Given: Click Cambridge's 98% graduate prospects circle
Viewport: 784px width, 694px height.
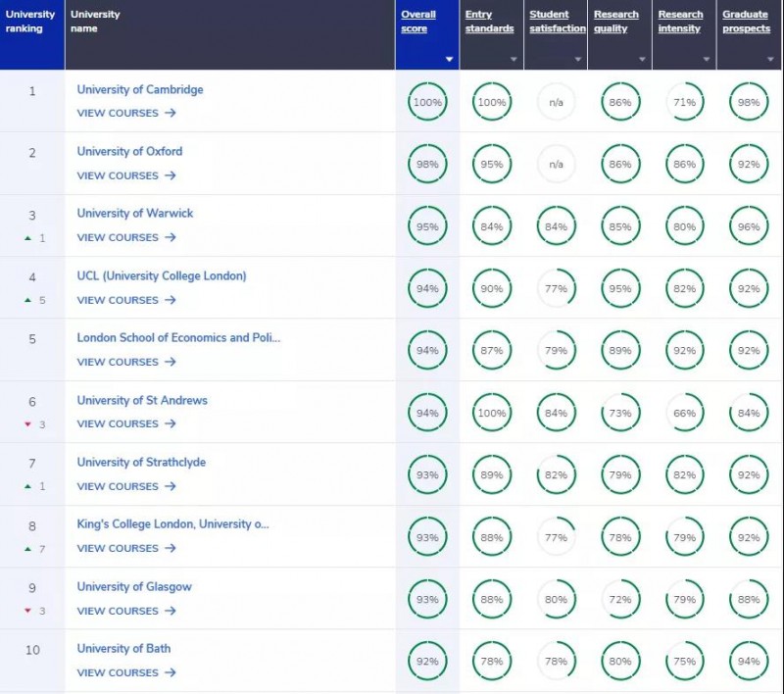Looking at the screenshot, I should [x=749, y=102].
